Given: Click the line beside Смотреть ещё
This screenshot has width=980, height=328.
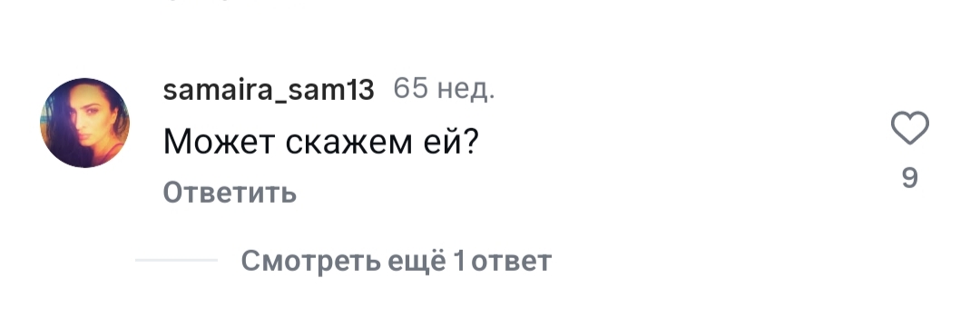Looking at the screenshot, I should [x=176, y=260].
